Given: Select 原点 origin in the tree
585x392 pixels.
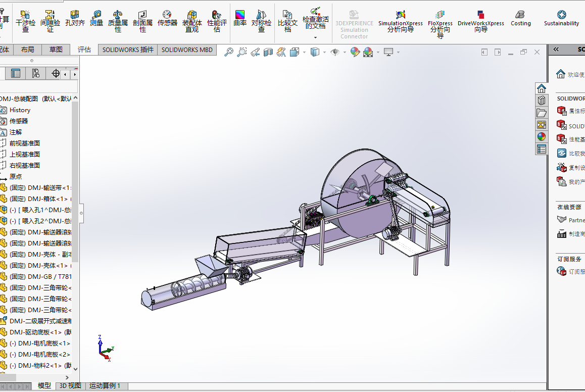Looking at the screenshot, I should point(15,177).
